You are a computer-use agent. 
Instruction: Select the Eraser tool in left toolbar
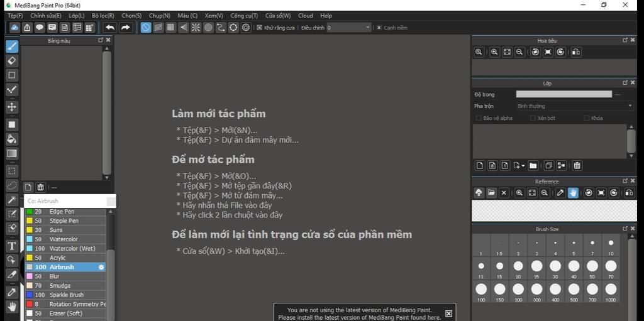point(12,61)
